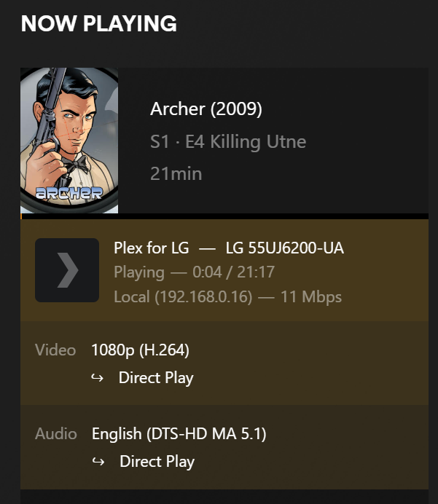Click the Audio section label
The height and width of the screenshot is (504, 438).
pos(56,434)
